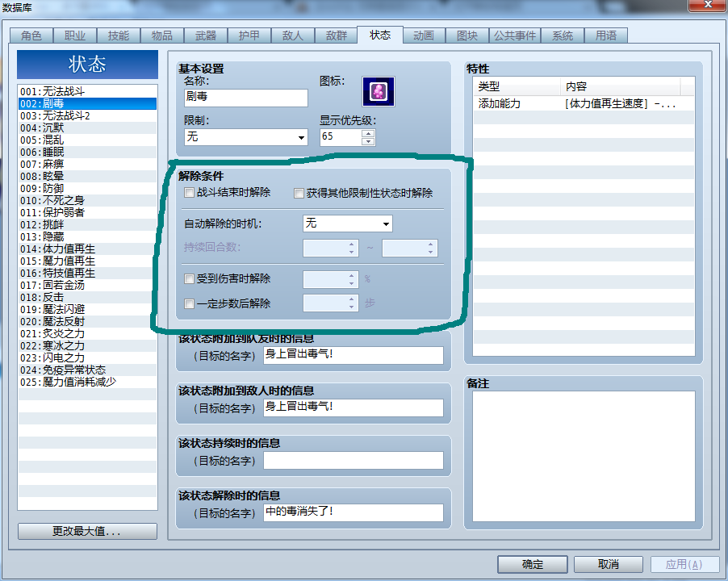Decrease 显示优先级 value with down arrow
Image resolution: width=728 pixels, height=581 pixels.
pyautogui.click(x=368, y=141)
